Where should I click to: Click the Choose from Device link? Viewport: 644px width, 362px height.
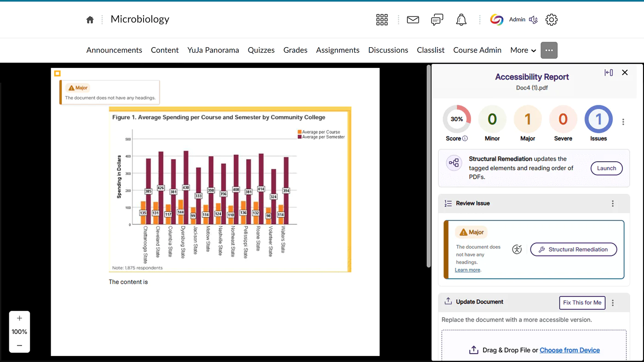(569, 350)
